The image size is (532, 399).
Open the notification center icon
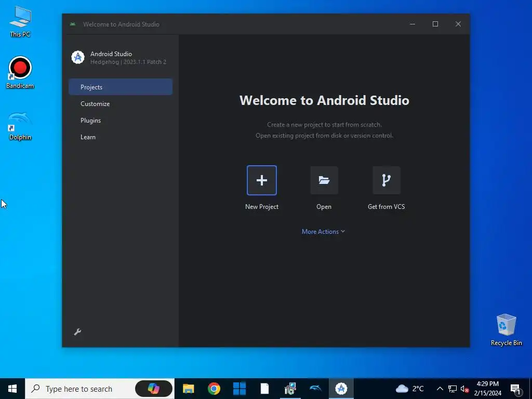pyautogui.click(x=515, y=389)
